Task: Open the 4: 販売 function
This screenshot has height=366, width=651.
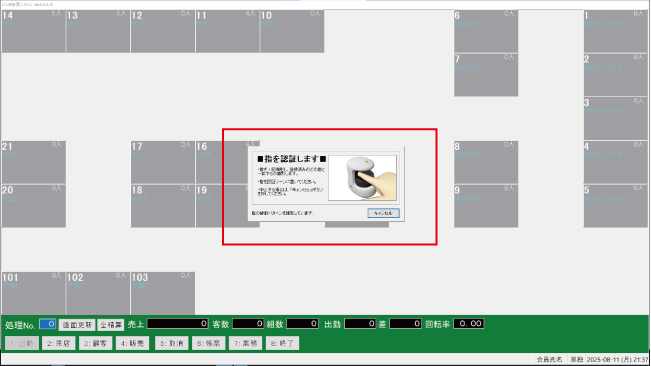Action: (x=132, y=343)
